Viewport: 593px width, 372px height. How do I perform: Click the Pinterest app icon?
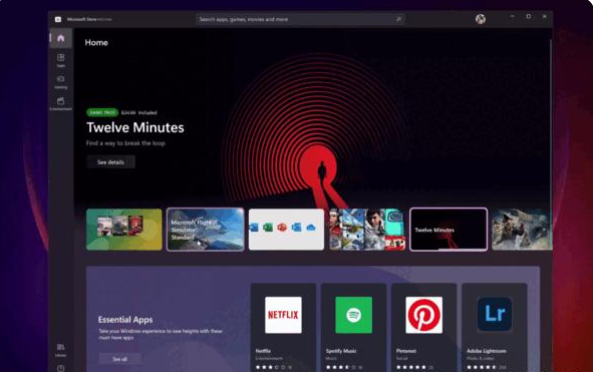click(x=424, y=315)
